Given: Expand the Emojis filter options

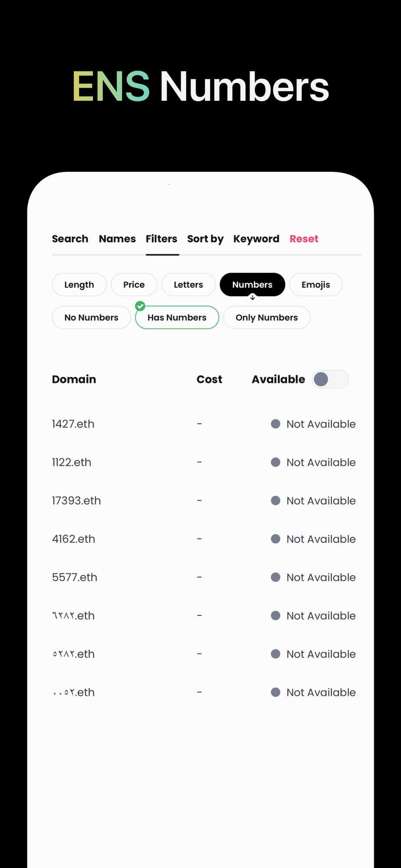Looking at the screenshot, I should tap(316, 285).
